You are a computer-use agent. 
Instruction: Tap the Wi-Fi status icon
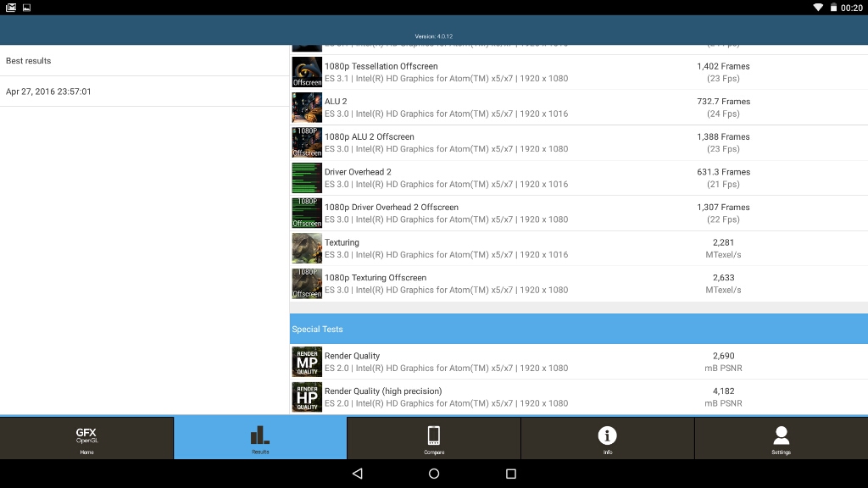[x=818, y=7]
